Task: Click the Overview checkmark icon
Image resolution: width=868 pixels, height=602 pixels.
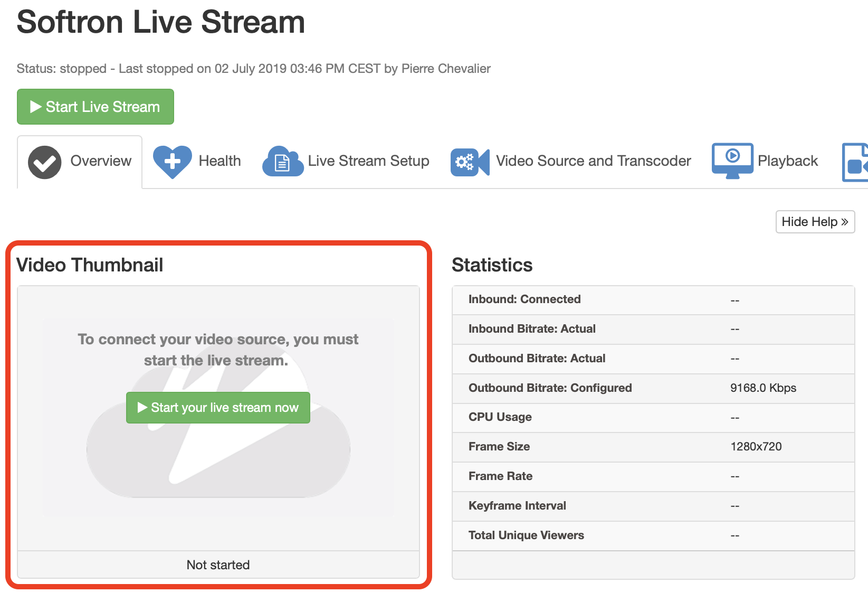Action: click(x=45, y=162)
